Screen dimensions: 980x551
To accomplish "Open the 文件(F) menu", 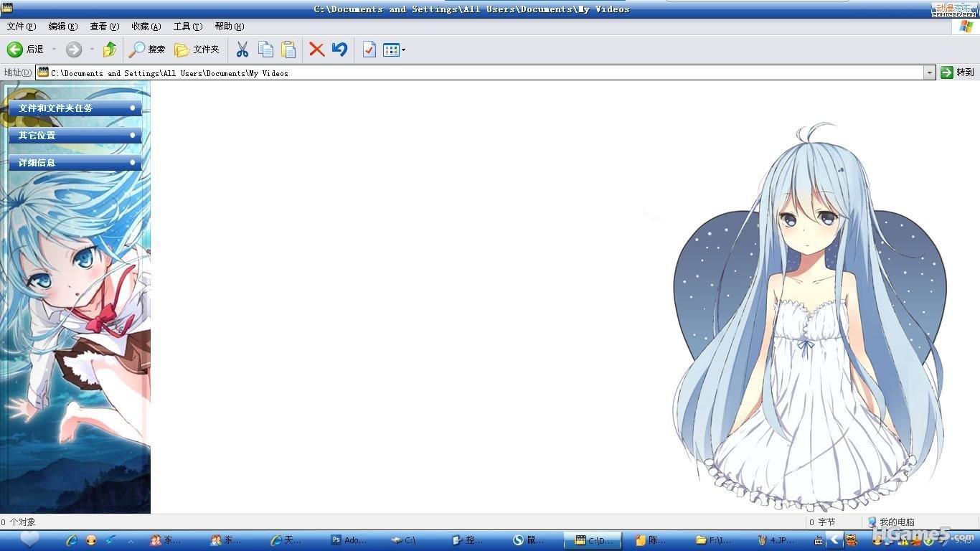I will click(x=22, y=27).
